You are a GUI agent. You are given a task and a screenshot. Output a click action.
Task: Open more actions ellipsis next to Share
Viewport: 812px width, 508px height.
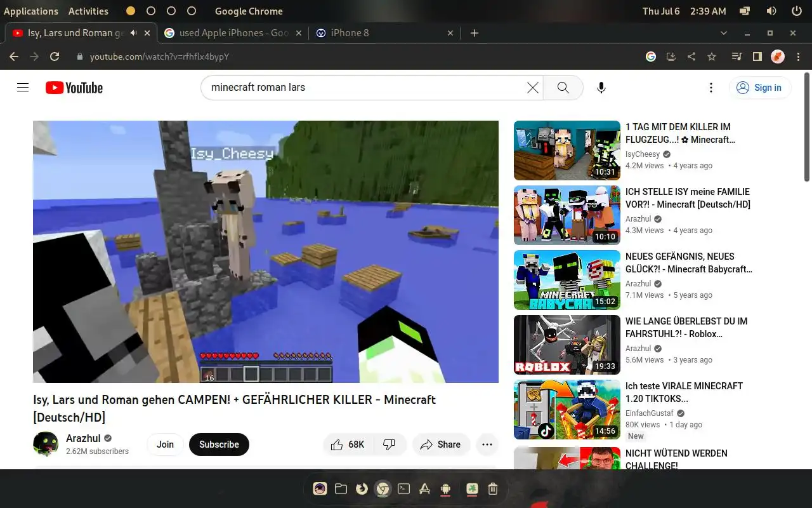click(487, 444)
